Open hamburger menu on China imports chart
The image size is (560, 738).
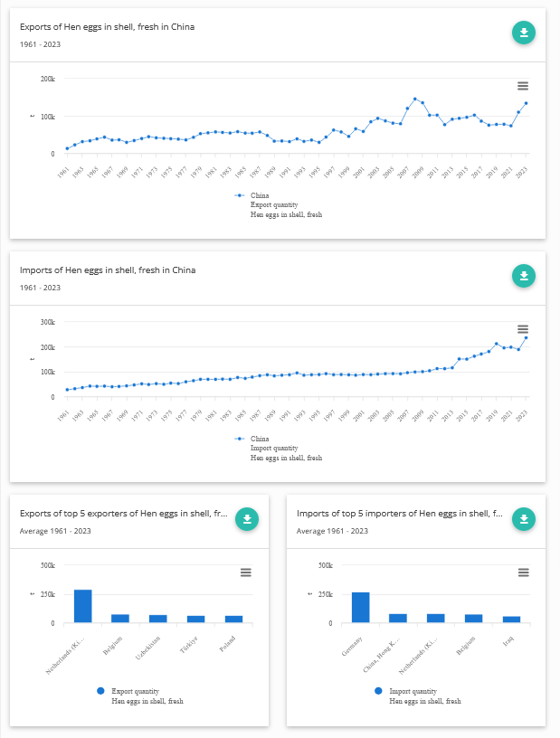(523, 328)
